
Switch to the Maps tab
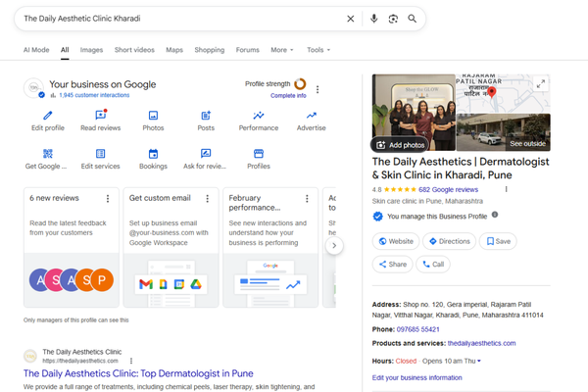(x=174, y=50)
